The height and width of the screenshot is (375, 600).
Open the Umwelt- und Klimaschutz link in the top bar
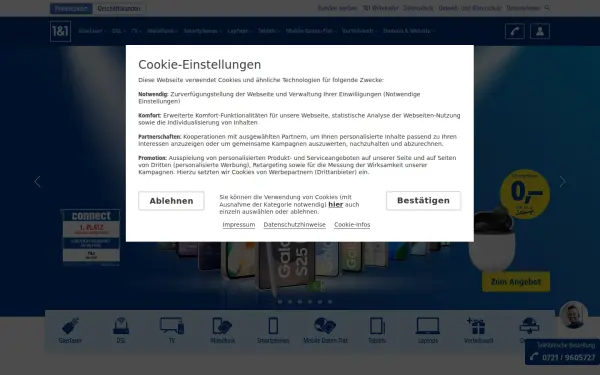coord(470,8)
